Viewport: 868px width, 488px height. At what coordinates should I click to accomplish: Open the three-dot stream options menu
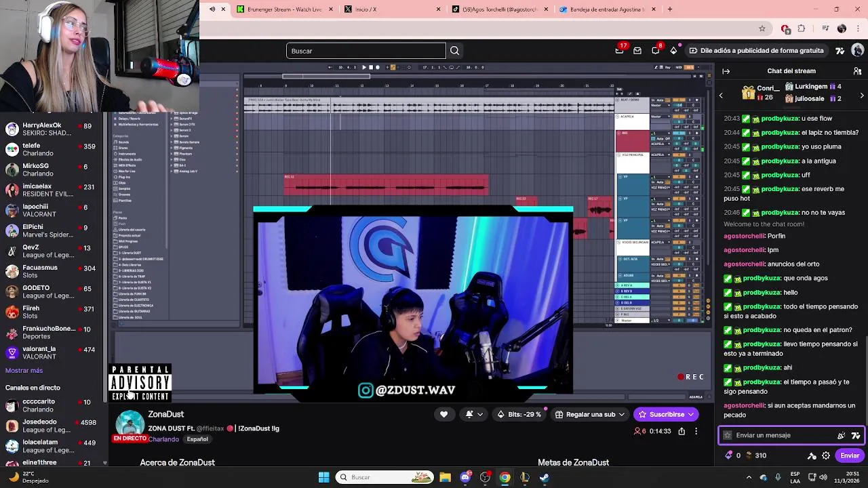coord(696,431)
